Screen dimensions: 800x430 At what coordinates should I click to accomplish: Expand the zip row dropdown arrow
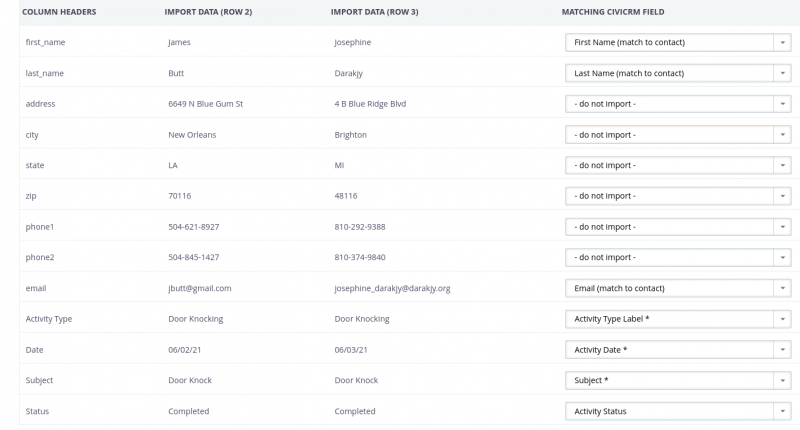[782, 196]
